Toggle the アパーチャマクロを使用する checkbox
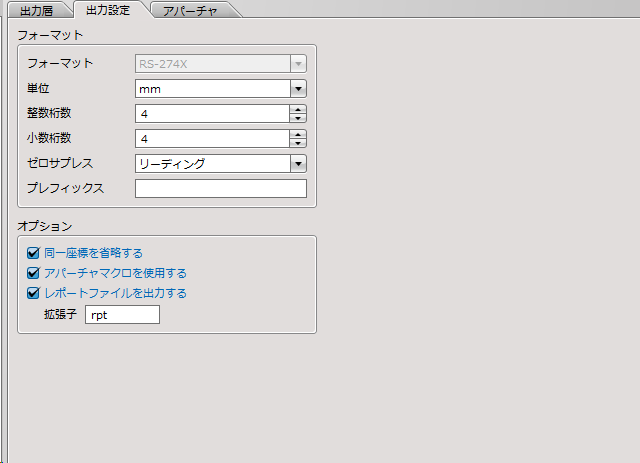640x463 pixels. click(33, 273)
